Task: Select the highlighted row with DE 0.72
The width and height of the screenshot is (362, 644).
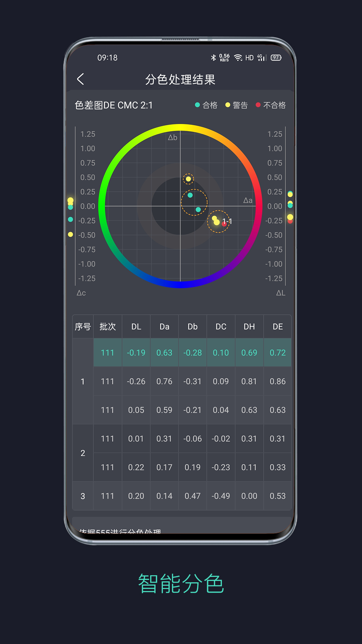Action: pos(192,353)
